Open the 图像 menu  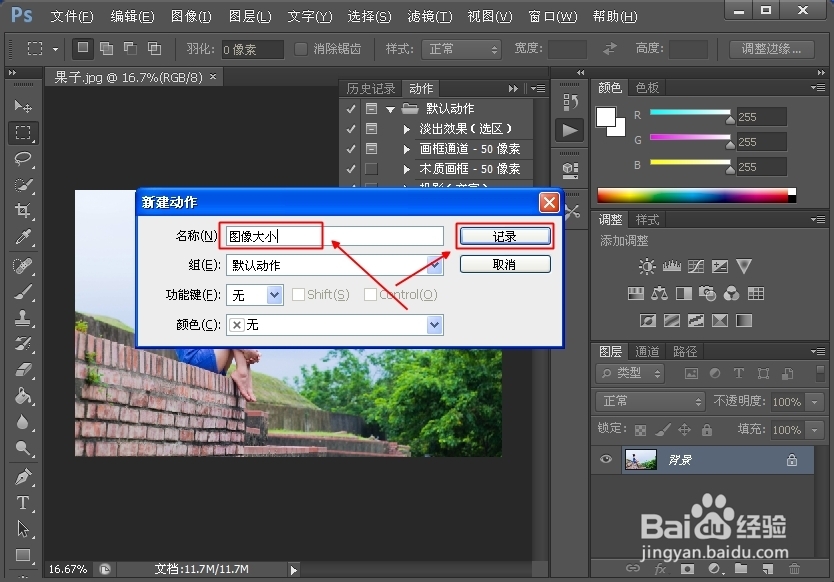click(191, 16)
